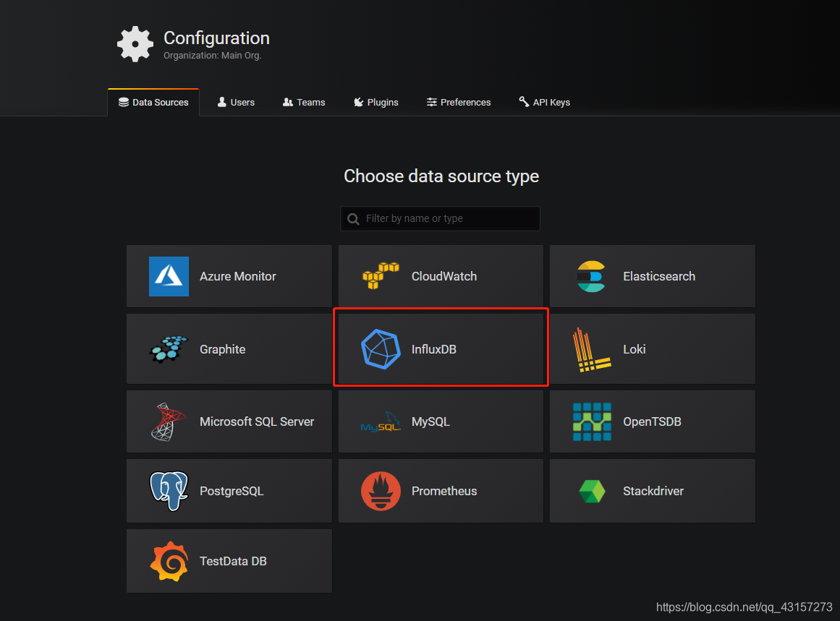Click the CloudWatch yellow cubes icon
Viewport: 840px width, 621px height.
pos(381,275)
